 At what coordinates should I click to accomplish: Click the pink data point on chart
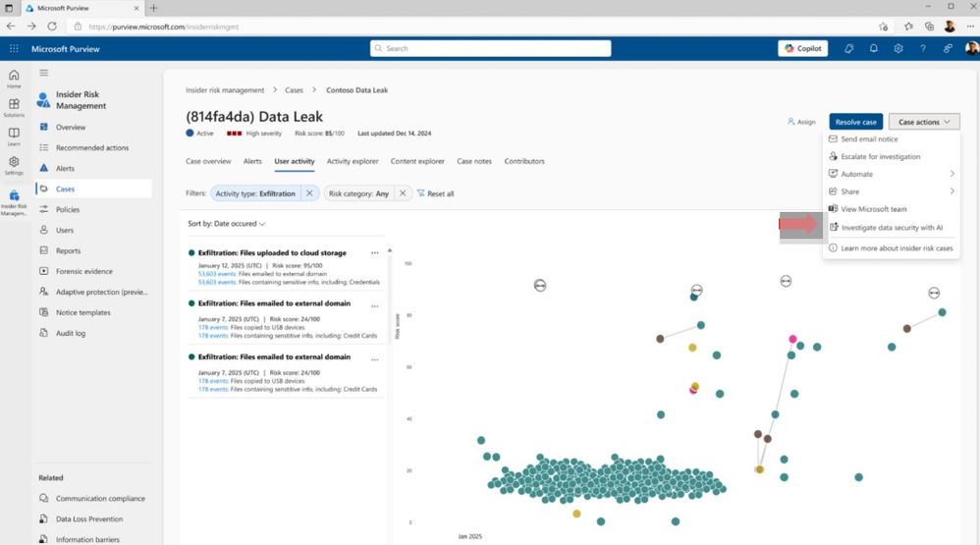tap(792, 339)
